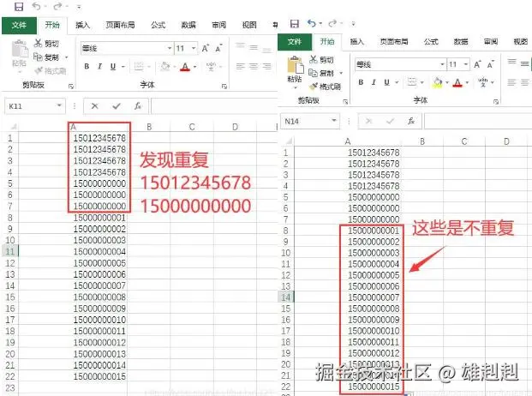
Task: Click red font color button in left window
Action: [x=185, y=67]
